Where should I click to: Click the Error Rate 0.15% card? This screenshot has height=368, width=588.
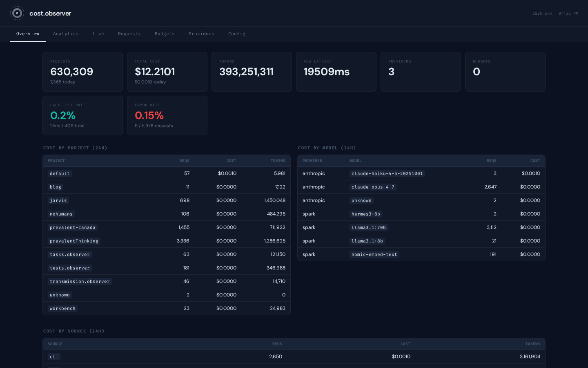click(x=167, y=115)
